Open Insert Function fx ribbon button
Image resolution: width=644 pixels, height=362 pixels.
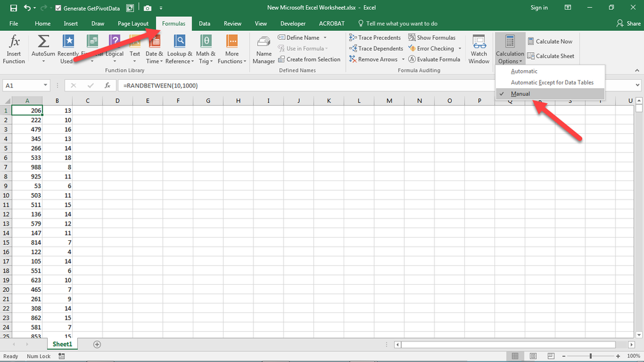coord(14,49)
